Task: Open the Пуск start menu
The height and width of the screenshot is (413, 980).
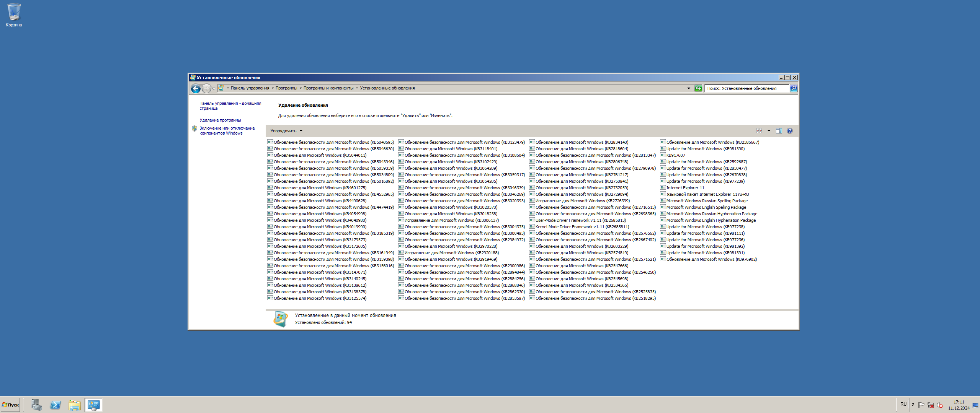Action: point(10,405)
